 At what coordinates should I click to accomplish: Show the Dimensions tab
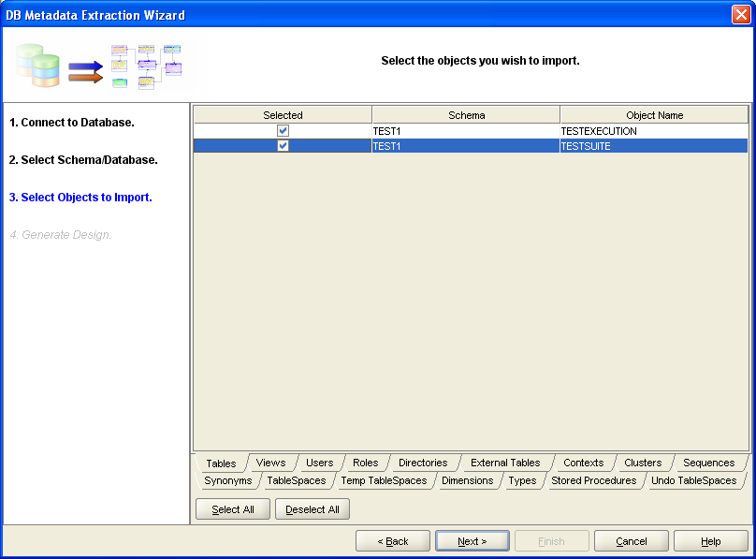[x=468, y=481]
